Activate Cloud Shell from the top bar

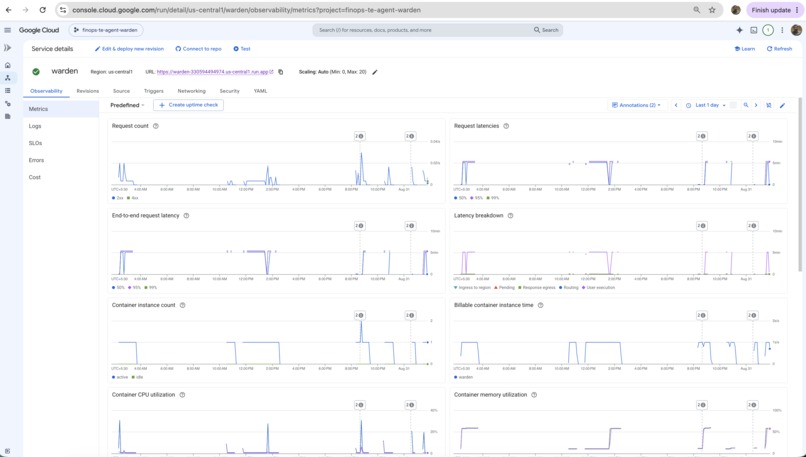754,30
